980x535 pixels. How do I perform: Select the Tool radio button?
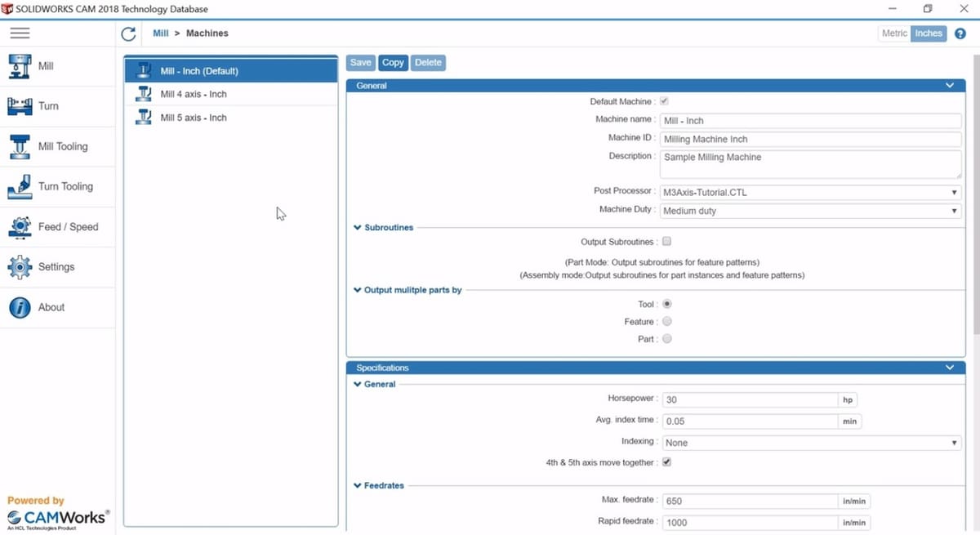point(666,304)
